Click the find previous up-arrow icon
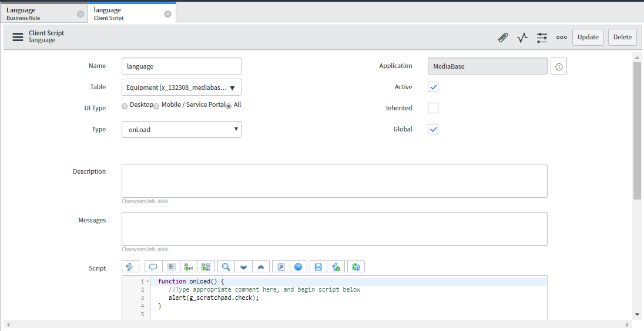Viewport: 644px width, 331px height. pyautogui.click(x=261, y=266)
